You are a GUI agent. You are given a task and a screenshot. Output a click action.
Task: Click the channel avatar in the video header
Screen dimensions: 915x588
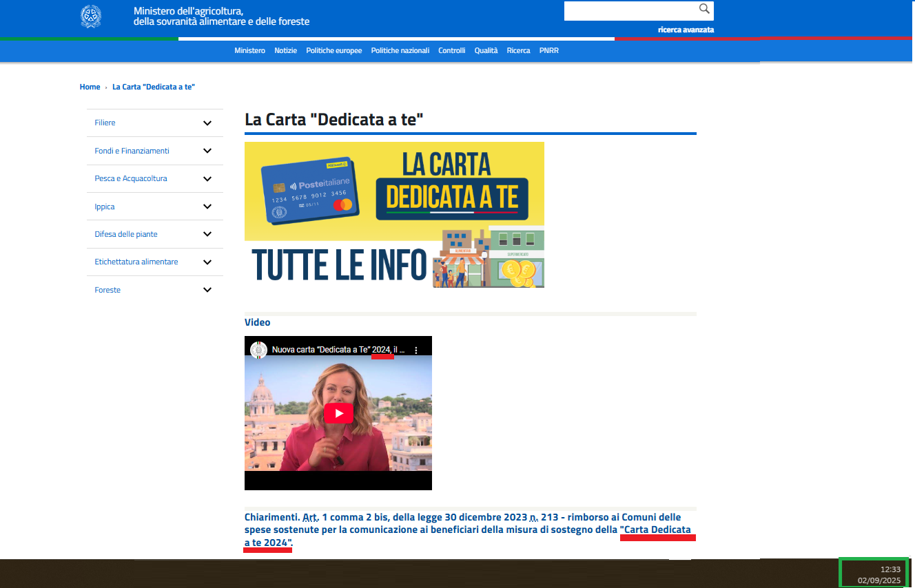(258, 350)
